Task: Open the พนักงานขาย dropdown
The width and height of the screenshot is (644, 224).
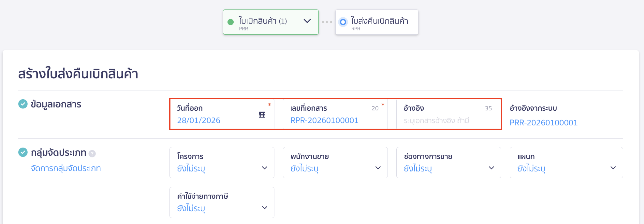Action: [335, 163]
